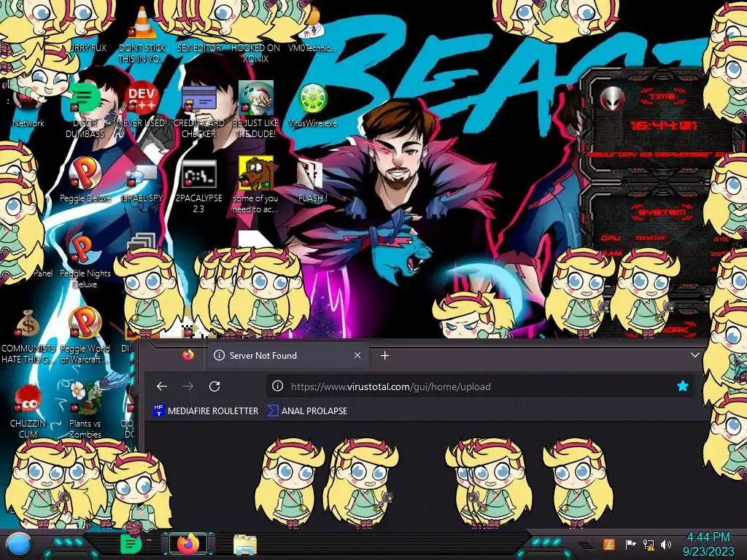Open the CREDIT CARD CHECKER icon
747x560 pixels.
point(198,111)
